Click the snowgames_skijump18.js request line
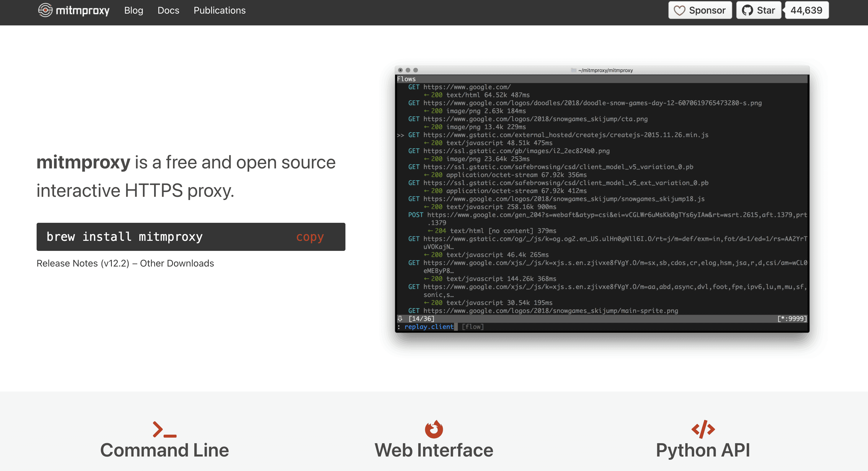 pyautogui.click(x=556, y=199)
